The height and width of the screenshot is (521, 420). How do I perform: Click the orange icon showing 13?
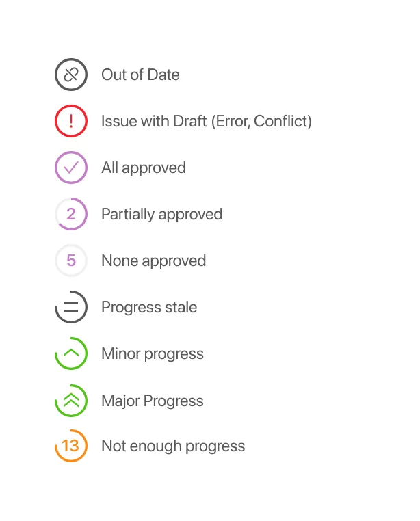(71, 446)
